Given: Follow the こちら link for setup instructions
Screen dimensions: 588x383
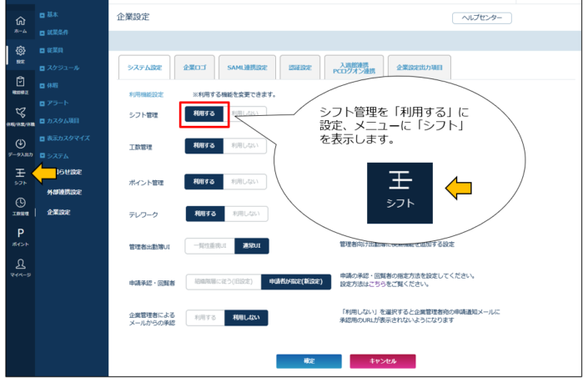Looking at the screenshot, I should point(377,285).
